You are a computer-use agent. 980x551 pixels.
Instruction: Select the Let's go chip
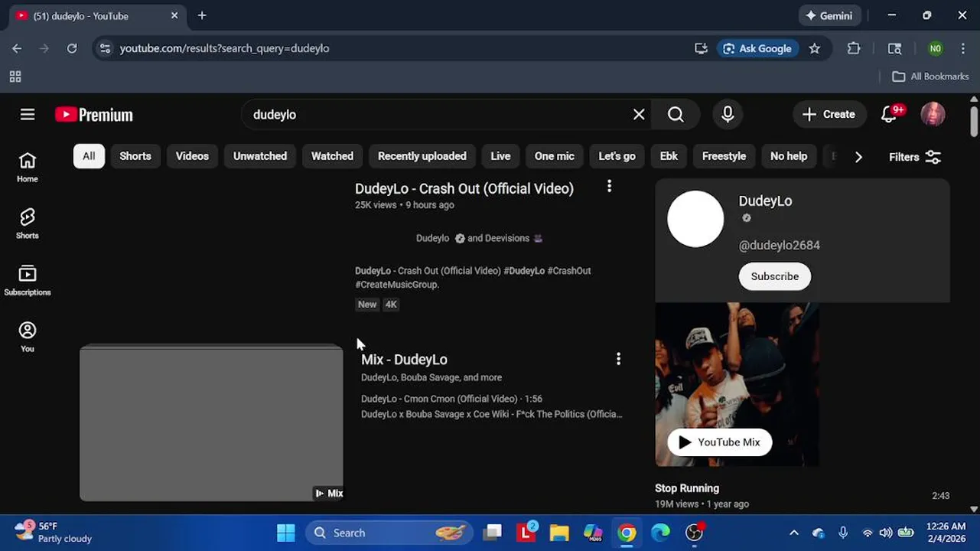tap(617, 156)
